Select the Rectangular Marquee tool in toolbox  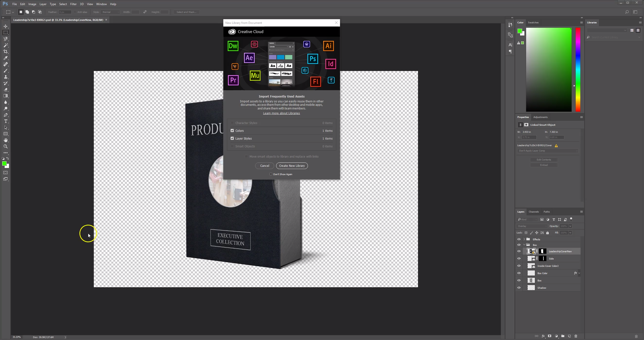6,33
